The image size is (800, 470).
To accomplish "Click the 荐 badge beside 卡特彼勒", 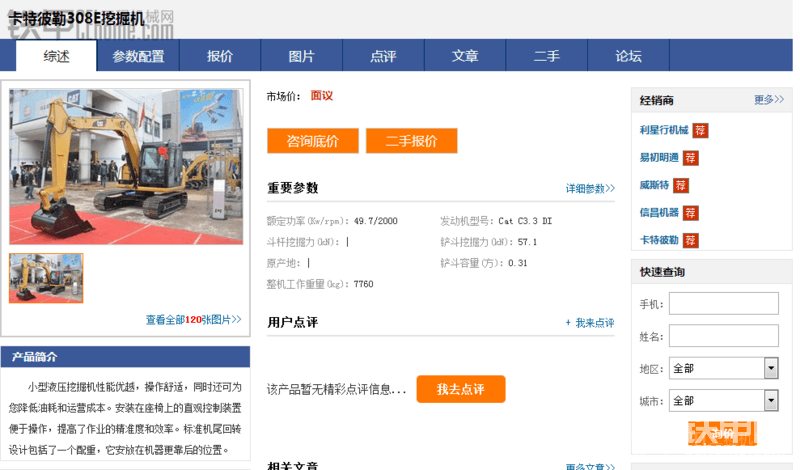I will pyautogui.click(x=690, y=240).
